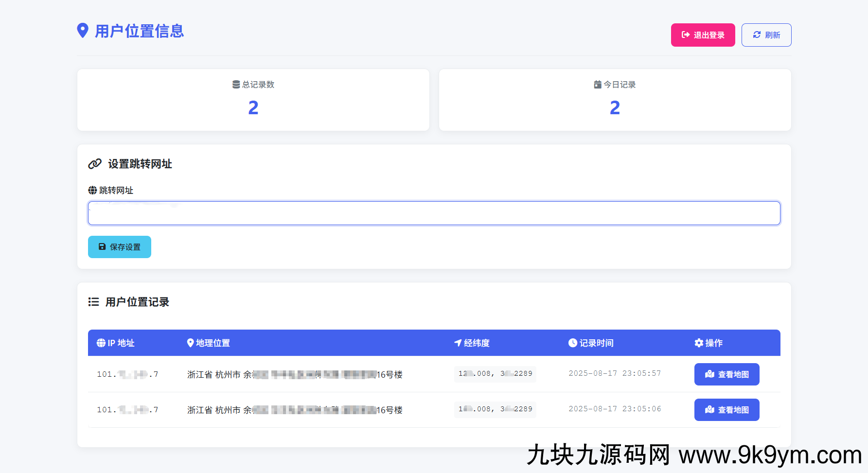Select the coordinates of the first record

pos(495,374)
